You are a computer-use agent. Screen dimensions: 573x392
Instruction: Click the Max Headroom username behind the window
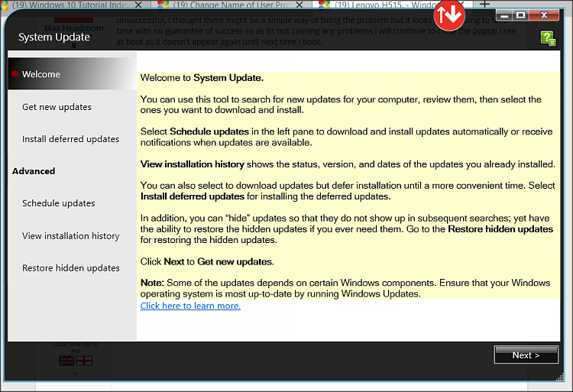pyautogui.click(x=73, y=28)
